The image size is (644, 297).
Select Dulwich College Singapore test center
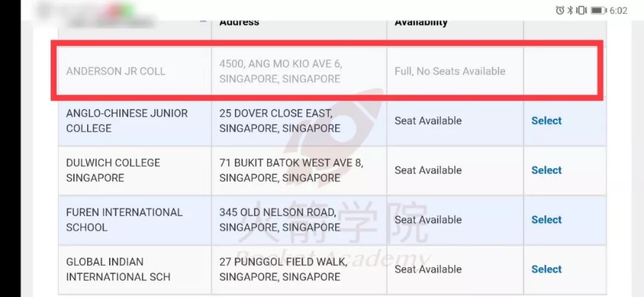[x=546, y=170]
